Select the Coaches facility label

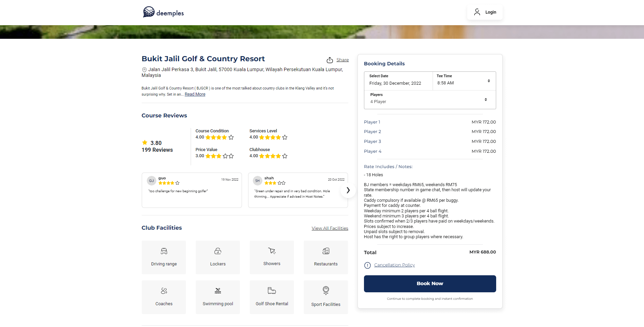click(164, 304)
